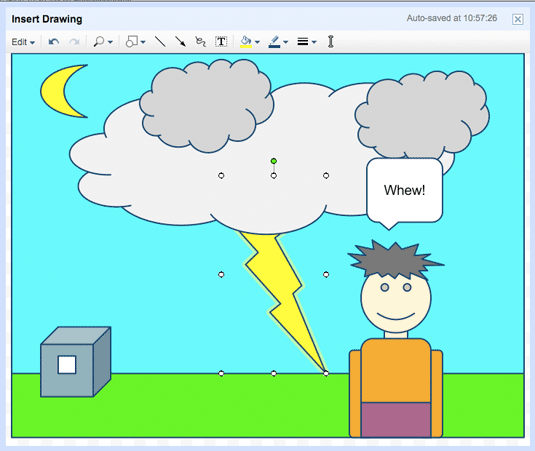Click the top-center selection handle

pyautogui.click(x=274, y=175)
